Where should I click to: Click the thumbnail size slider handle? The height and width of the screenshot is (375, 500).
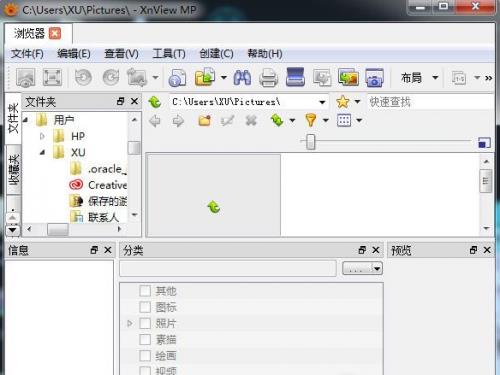pyautogui.click(x=311, y=142)
